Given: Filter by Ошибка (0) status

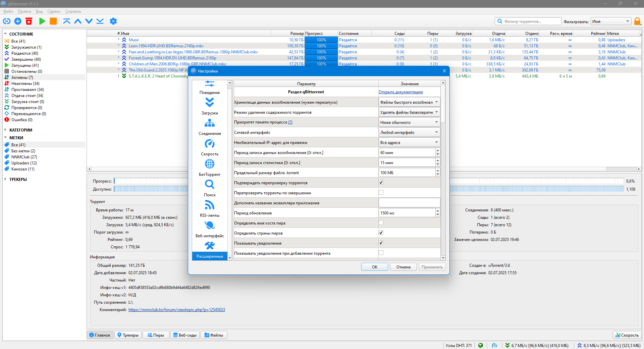Looking at the screenshot, I should [x=22, y=120].
